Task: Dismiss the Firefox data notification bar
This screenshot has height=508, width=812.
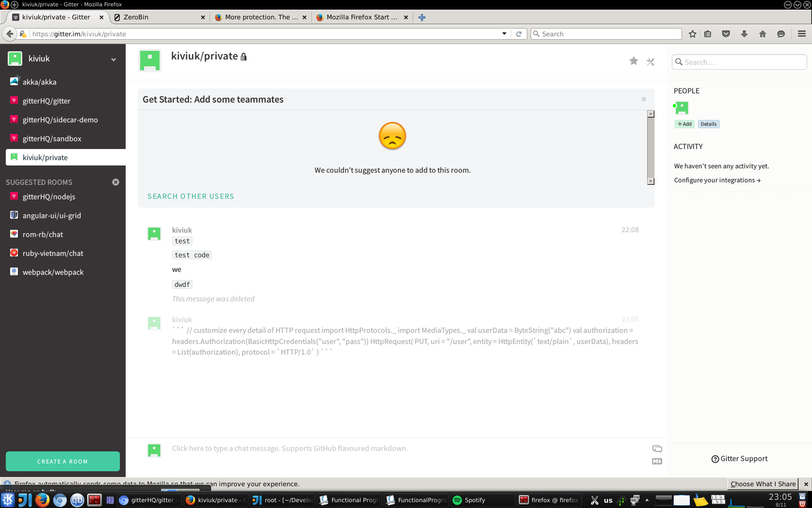Action: pyautogui.click(x=806, y=484)
